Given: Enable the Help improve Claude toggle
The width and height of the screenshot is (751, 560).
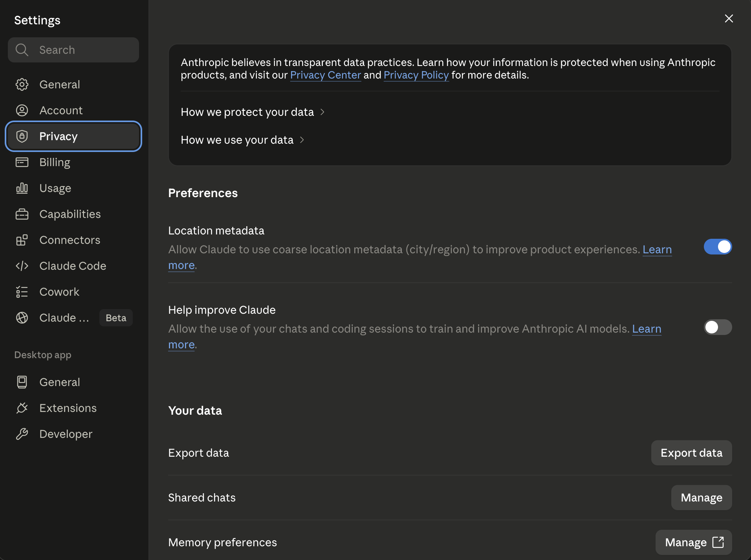Looking at the screenshot, I should point(718,327).
